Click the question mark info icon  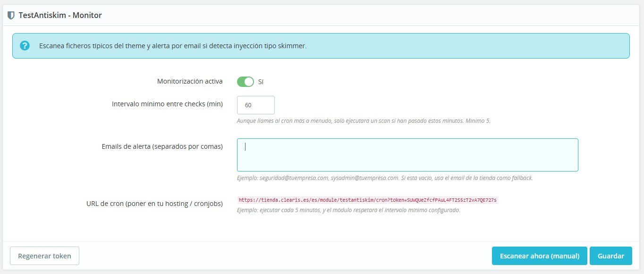pos(25,46)
